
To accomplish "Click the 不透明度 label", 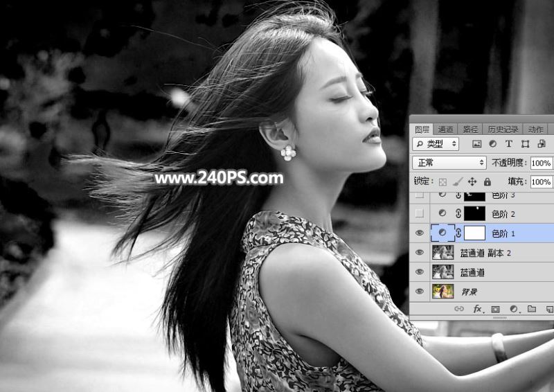I will coord(509,163).
